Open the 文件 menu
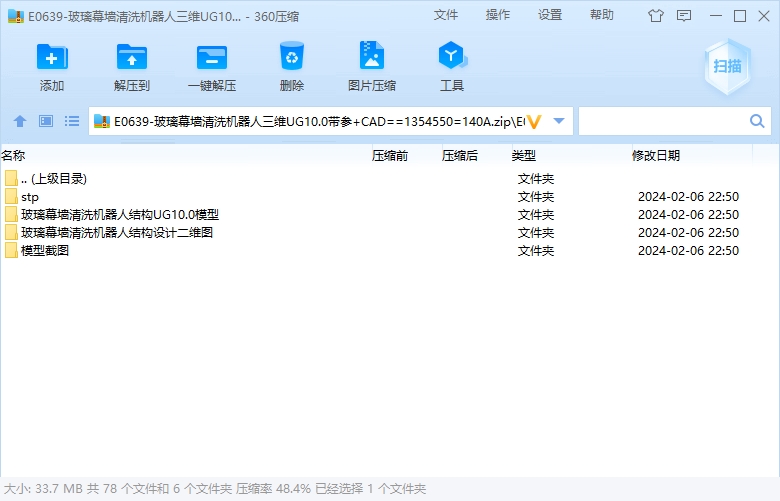The width and height of the screenshot is (780, 501). 446,15
